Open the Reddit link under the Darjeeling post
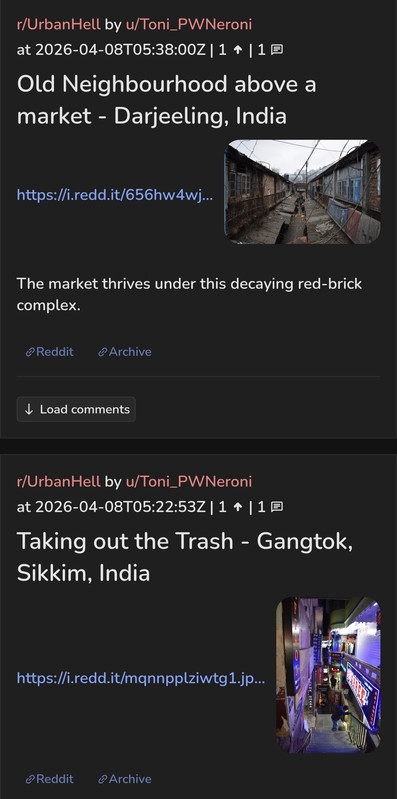Screen dimensions: 397x799 click(x=49, y=352)
